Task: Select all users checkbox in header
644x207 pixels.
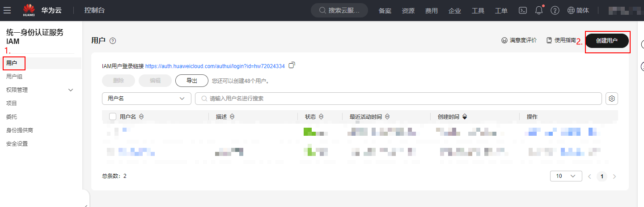Action: [113, 116]
